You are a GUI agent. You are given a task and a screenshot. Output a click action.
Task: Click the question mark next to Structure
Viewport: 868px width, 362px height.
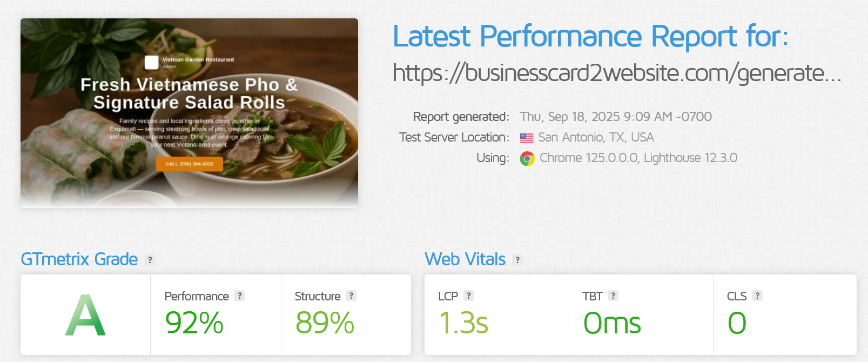coord(351,296)
